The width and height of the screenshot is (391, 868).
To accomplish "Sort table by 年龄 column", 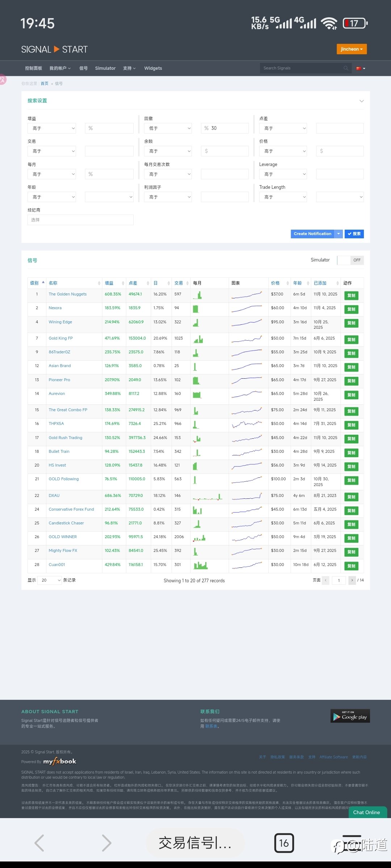I will (301, 283).
